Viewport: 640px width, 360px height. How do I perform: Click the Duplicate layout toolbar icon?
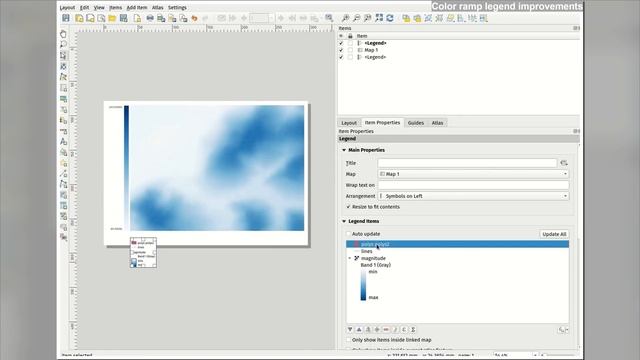click(90, 18)
